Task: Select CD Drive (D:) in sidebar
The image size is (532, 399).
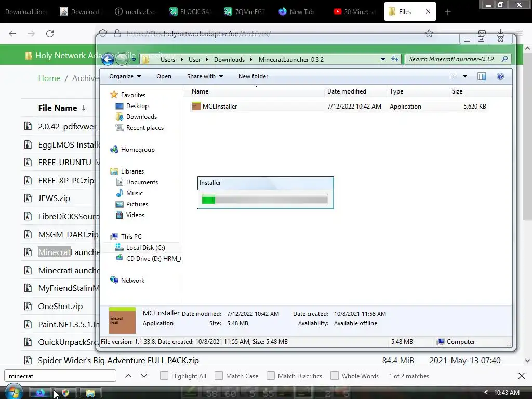Action: [x=149, y=259]
